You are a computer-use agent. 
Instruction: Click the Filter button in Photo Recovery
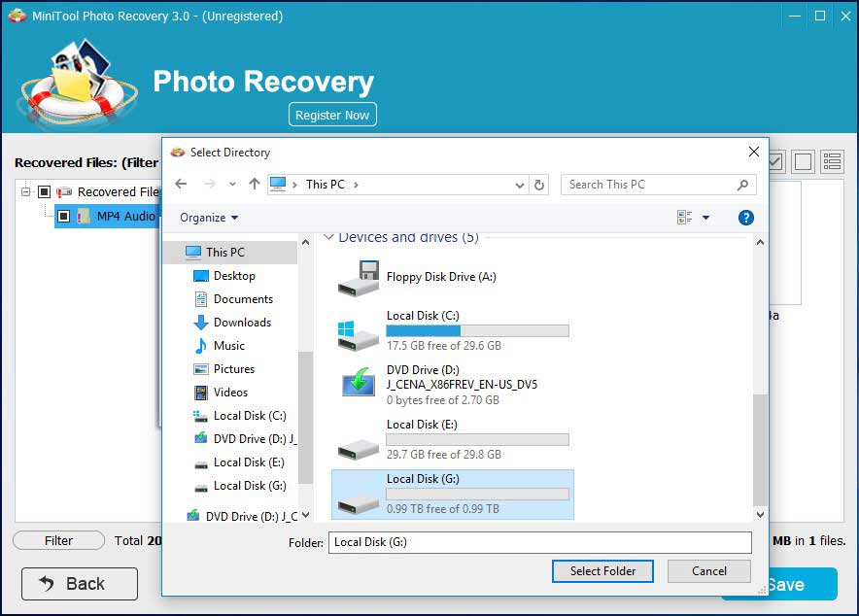[58, 540]
